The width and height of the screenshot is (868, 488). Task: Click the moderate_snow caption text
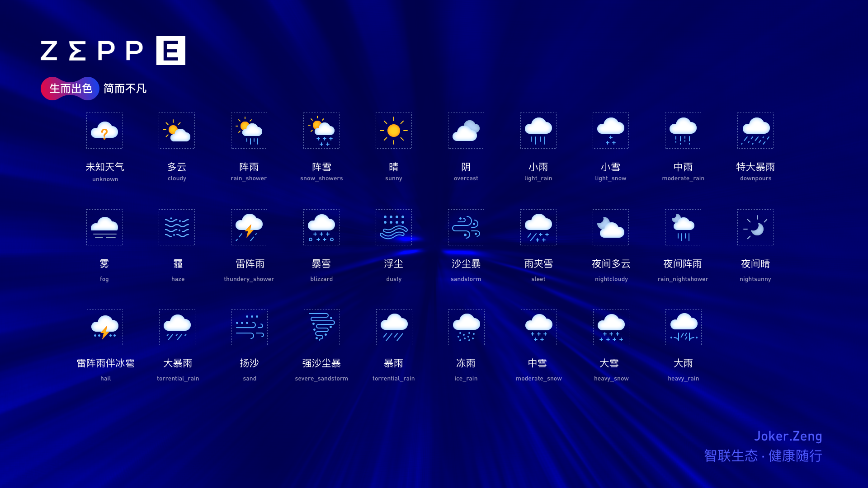[x=539, y=379]
